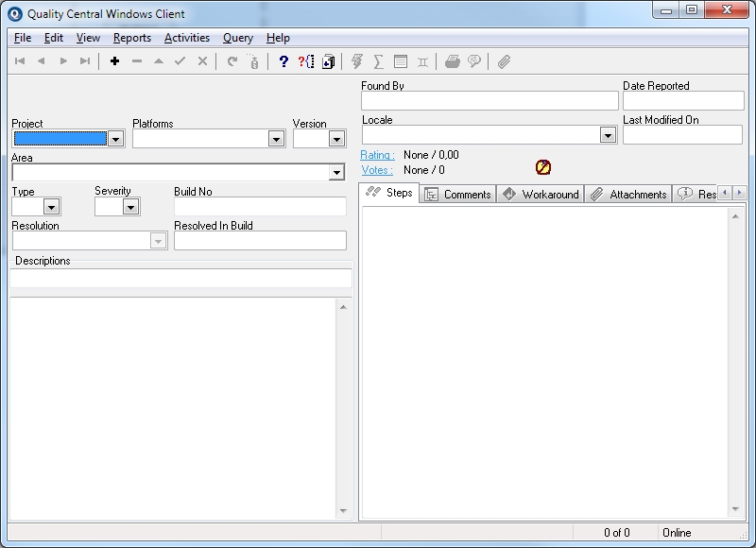Click the description scrollbar down arrow

[343, 510]
